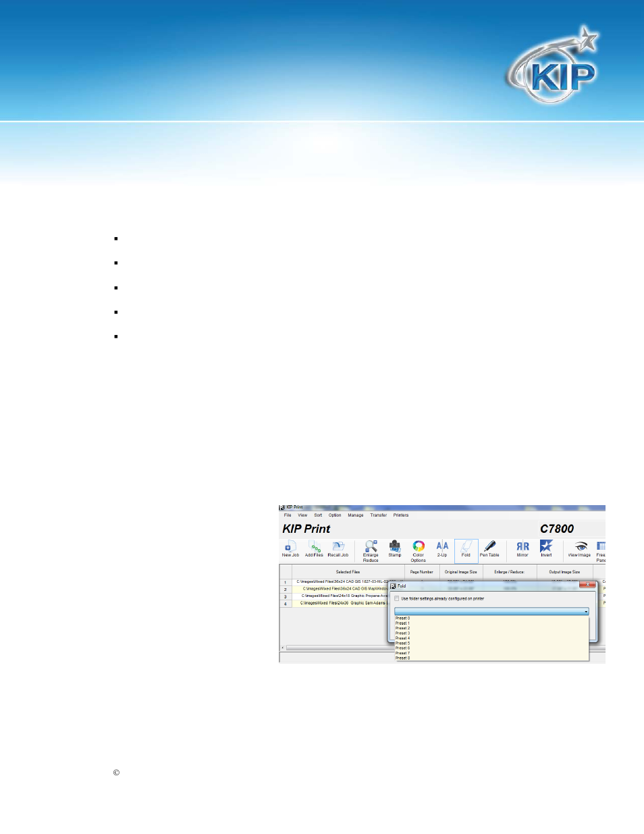The height and width of the screenshot is (834, 644).
Task: Click the Enlarge / Reduce column header
Action: 510,572
